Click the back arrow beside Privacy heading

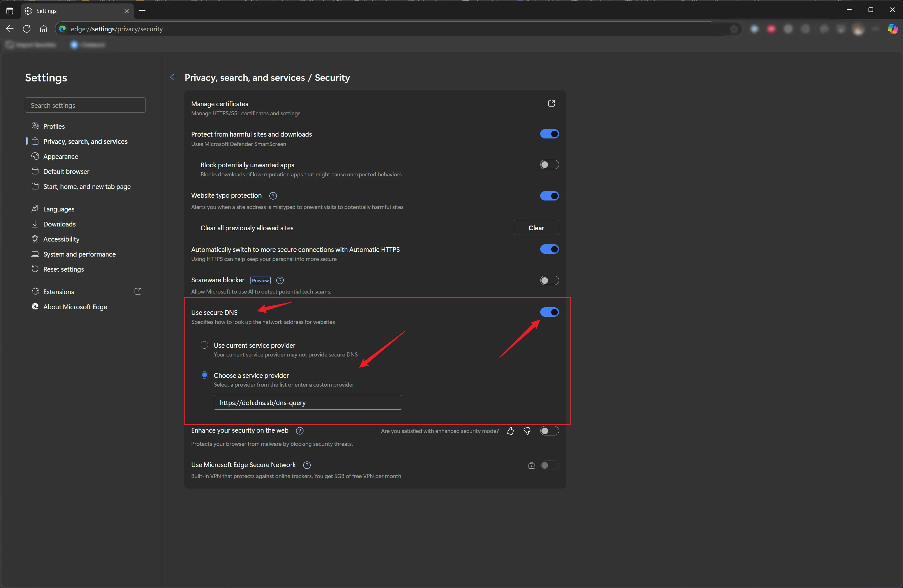174,77
